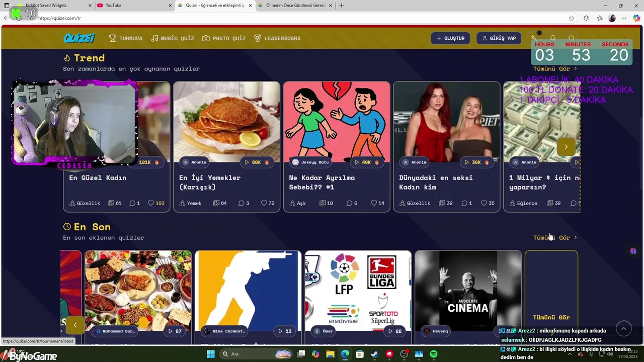The image size is (644, 362).
Task: Open Microsoft Store from the taskbar
Action: coord(360,354)
